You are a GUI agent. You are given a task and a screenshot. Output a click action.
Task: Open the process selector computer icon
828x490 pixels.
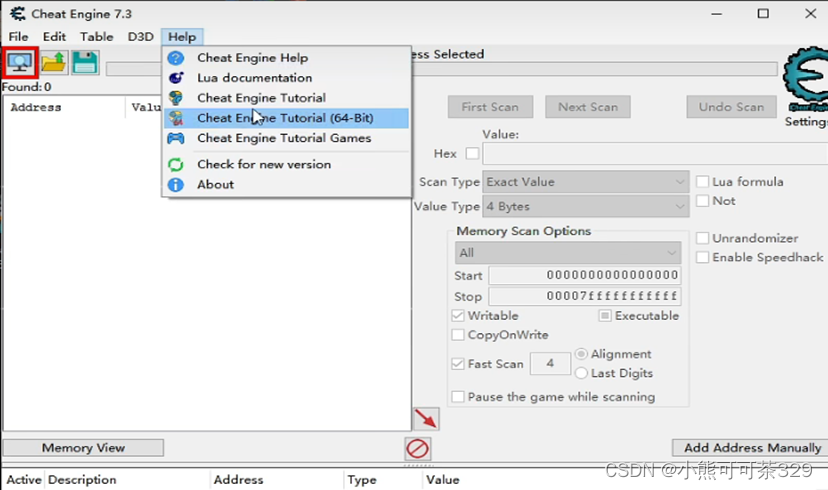(x=20, y=63)
